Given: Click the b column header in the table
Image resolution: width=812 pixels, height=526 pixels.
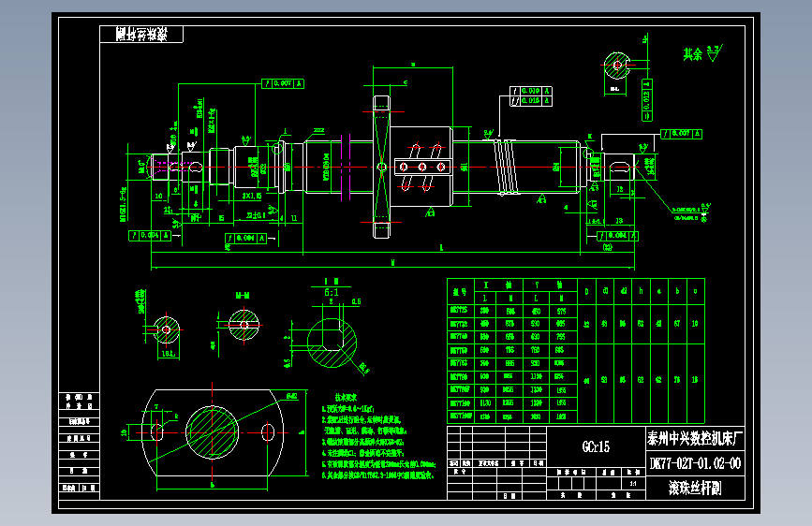Looking at the screenshot, I should coord(677,291).
